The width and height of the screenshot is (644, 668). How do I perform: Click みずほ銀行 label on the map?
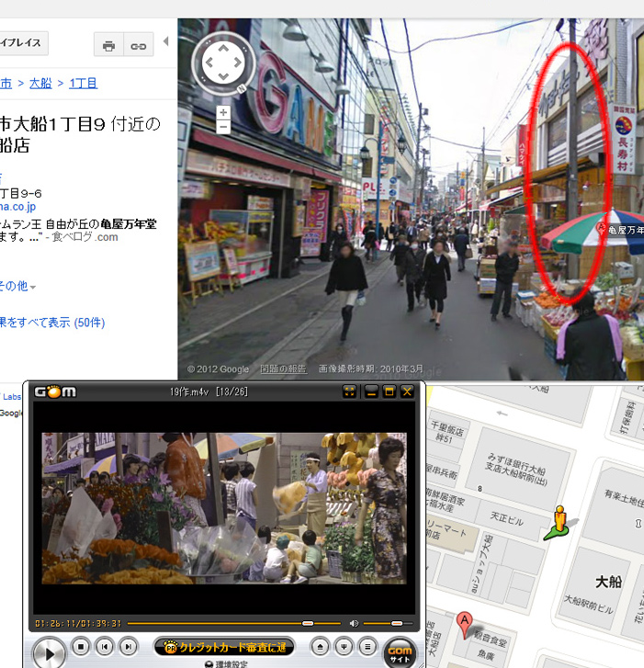click(515, 469)
